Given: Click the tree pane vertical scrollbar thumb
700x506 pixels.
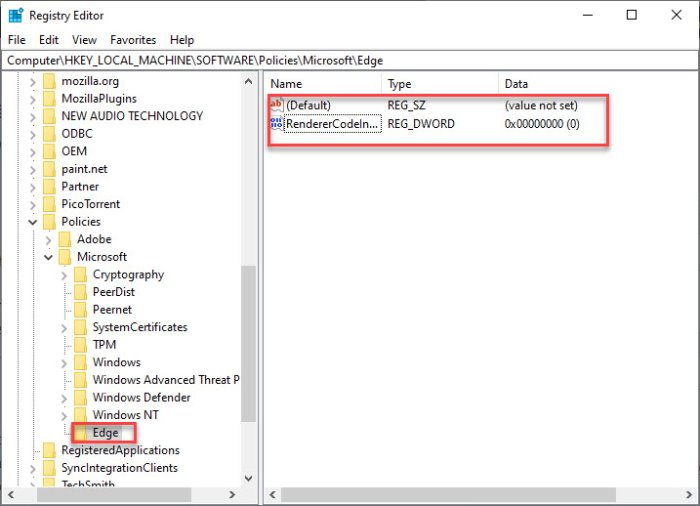Looking at the screenshot, I should point(249,344).
